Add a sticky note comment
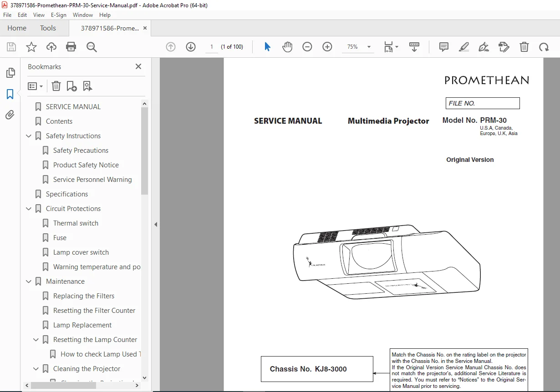560x392 pixels. [444, 47]
